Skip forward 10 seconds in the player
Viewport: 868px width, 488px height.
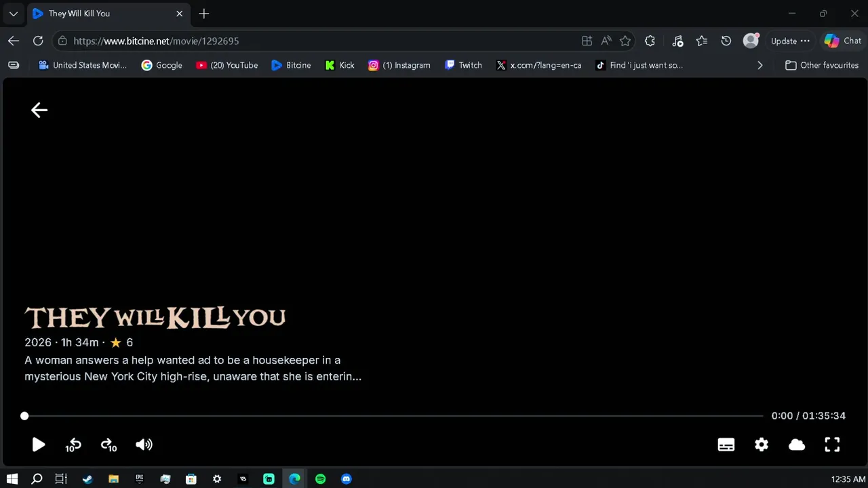108,445
